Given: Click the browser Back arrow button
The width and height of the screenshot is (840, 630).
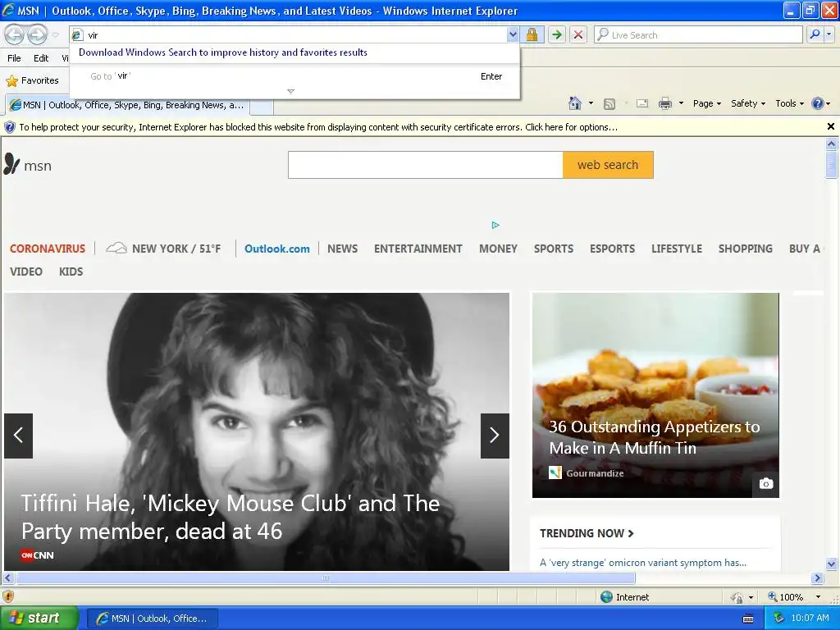Looking at the screenshot, I should 15,34.
